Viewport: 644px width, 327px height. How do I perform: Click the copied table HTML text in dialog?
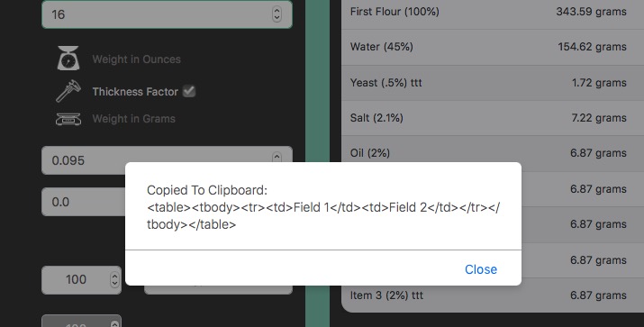(x=323, y=215)
